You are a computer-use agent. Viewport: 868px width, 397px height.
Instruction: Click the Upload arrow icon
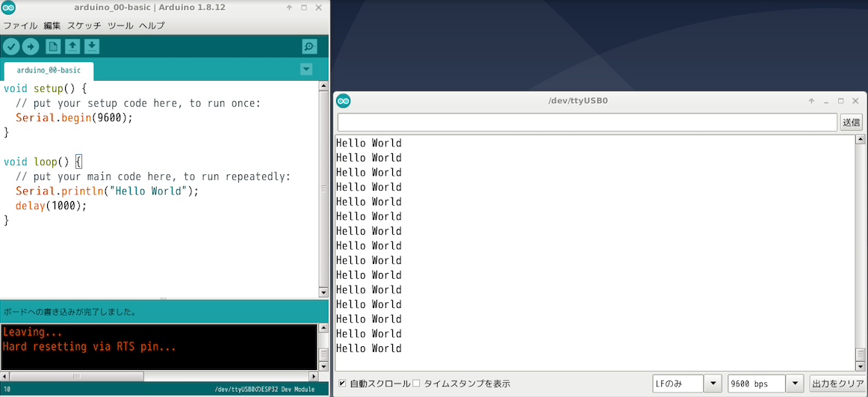[31, 46]
